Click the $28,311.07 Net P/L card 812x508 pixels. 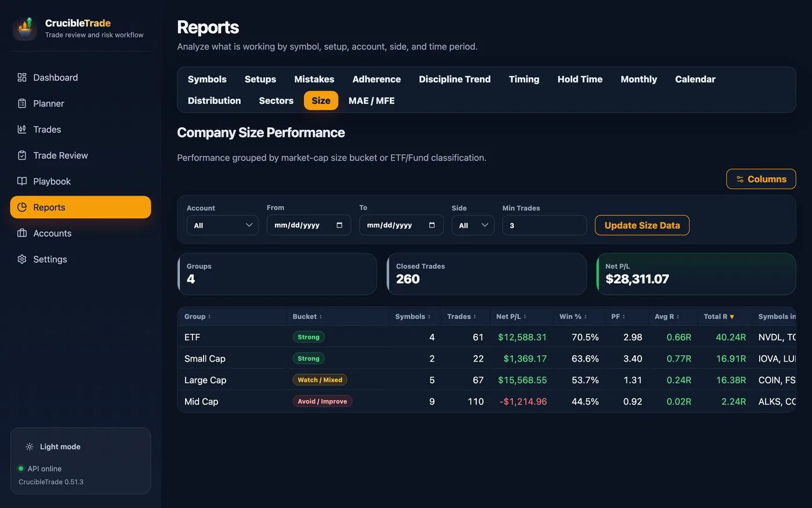coord(696,274)
